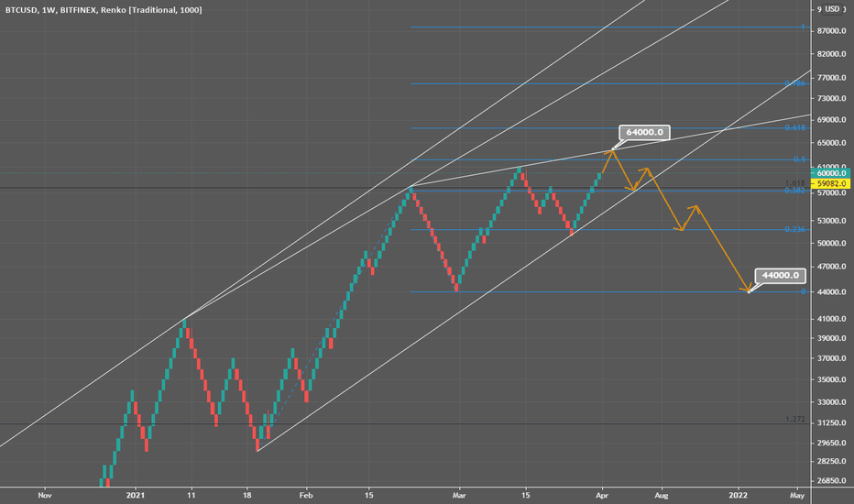The width and height of the screenshot is (854, 504).
Task: Click the green 60000.0 current price tag
Action: [832, 173]
